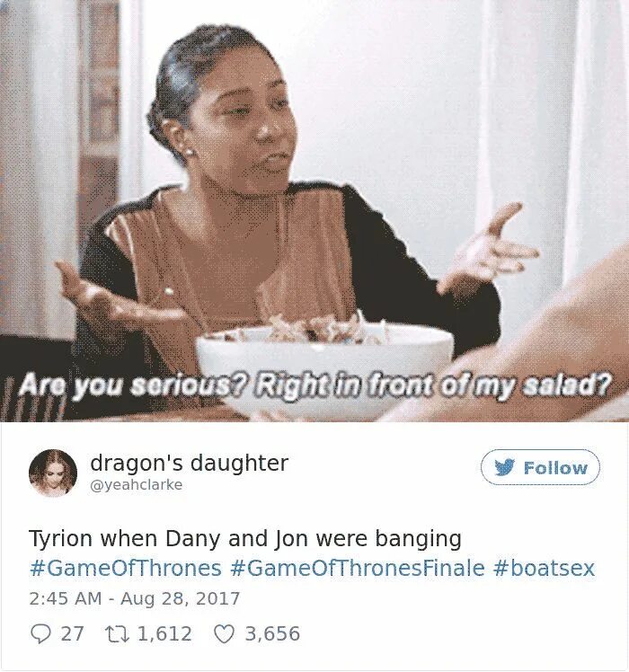The height and width of the screenshot is (672, 629).
Task: Retweet using the retweet arrows icon
Action: tap(117, 634)
